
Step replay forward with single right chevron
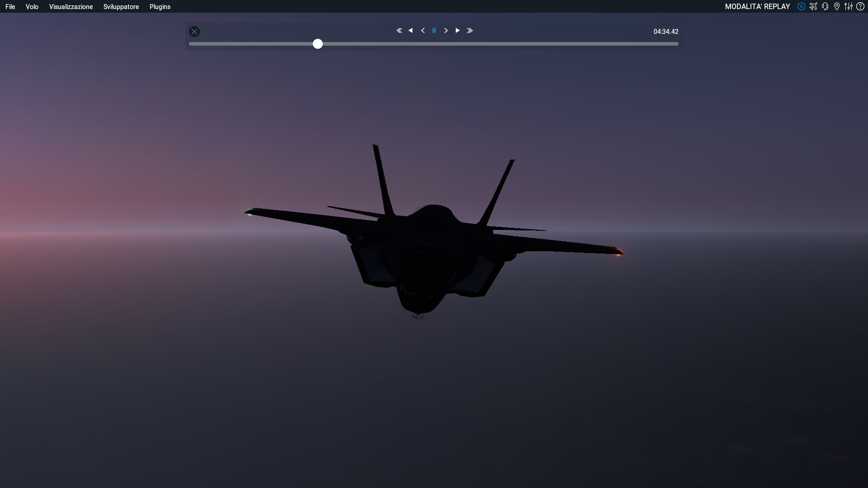pos(446,31)
